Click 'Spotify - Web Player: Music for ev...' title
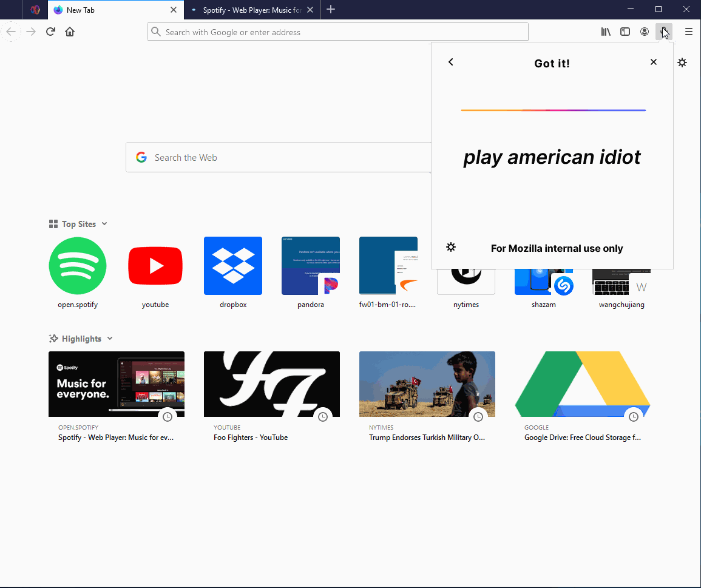This screenshot has width=701, height=588. click(x=116, y=438)
